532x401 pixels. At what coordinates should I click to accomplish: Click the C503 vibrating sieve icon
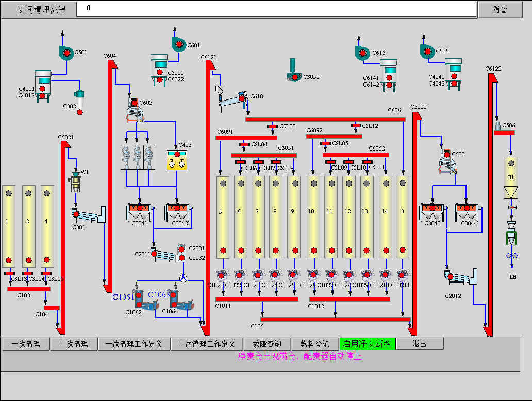click(x=448, y=162)
